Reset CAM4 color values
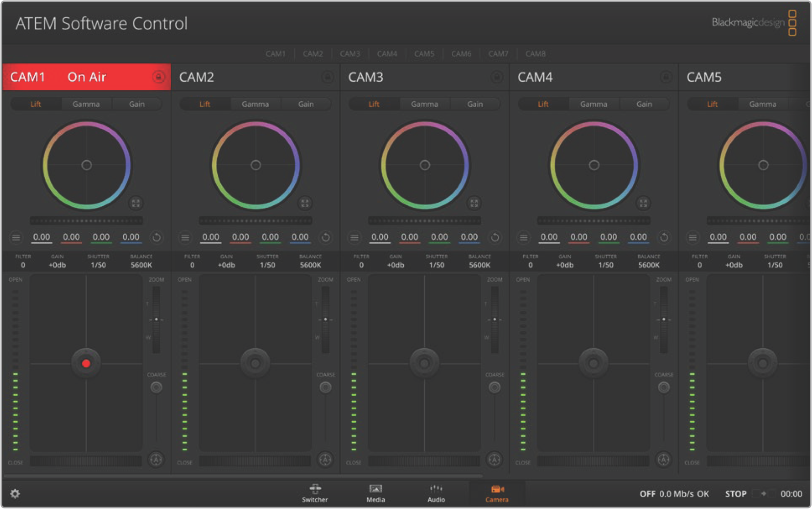The height and width of the screenshot is (509, 812). point(664,238)
